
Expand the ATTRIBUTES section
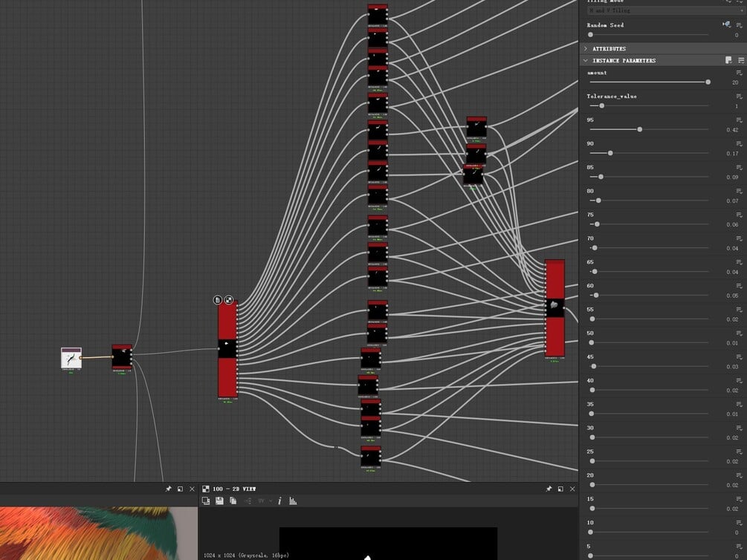point(586,48)
